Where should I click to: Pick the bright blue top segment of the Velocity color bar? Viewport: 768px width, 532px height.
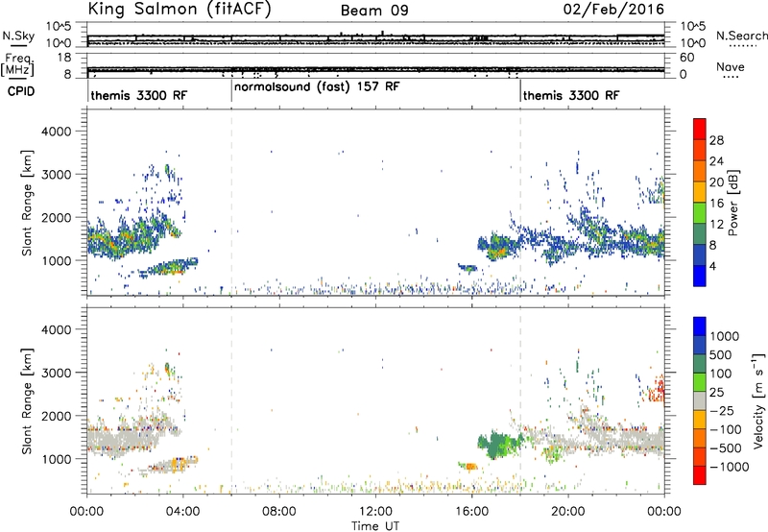[700, 326]
